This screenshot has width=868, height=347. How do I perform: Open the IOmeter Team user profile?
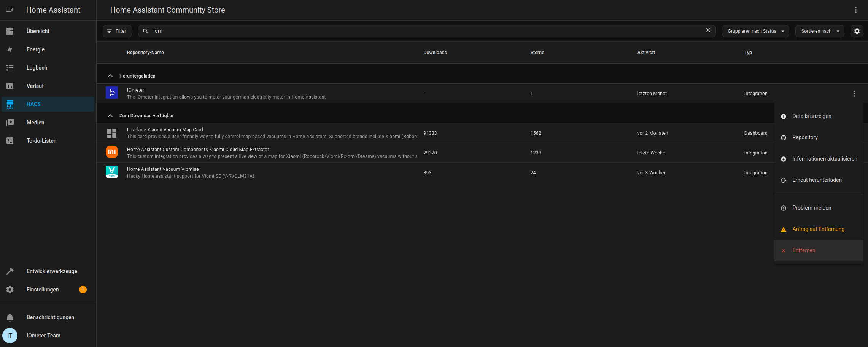[x=48, y=336]
